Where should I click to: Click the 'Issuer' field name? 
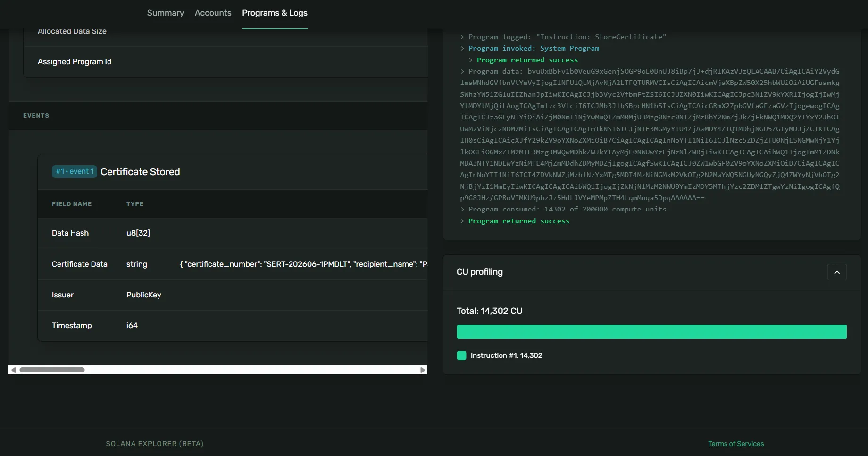(x=63, y=295)
